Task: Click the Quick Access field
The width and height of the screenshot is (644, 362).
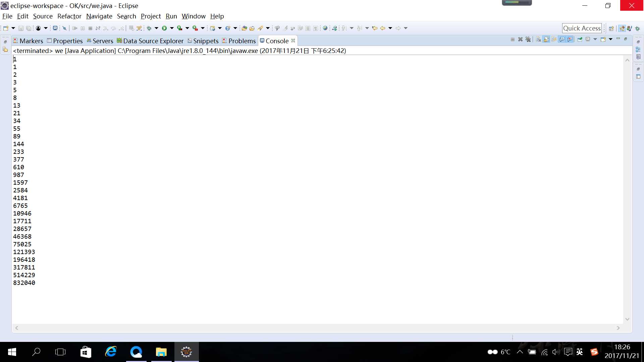Action: 582,28
